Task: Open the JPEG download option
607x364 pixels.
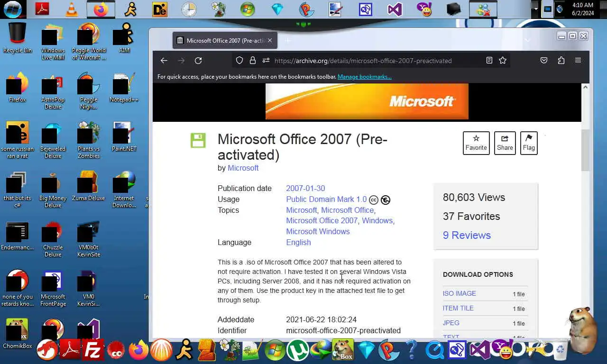Action: coord(451,323)
